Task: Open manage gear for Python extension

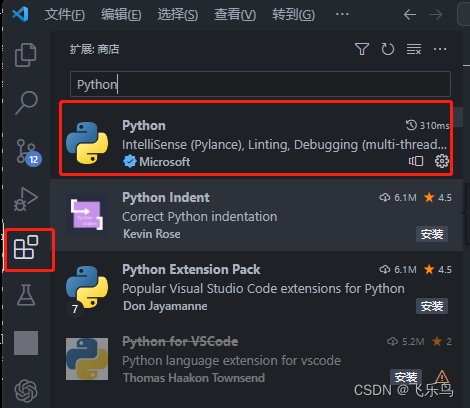Action: coord(442,161)
